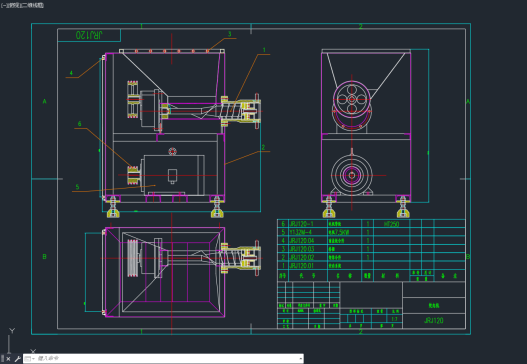Click the mirrored JRJ120 drawing number box
The width and height of the screenshot is (527, 364).
point(89,35)
